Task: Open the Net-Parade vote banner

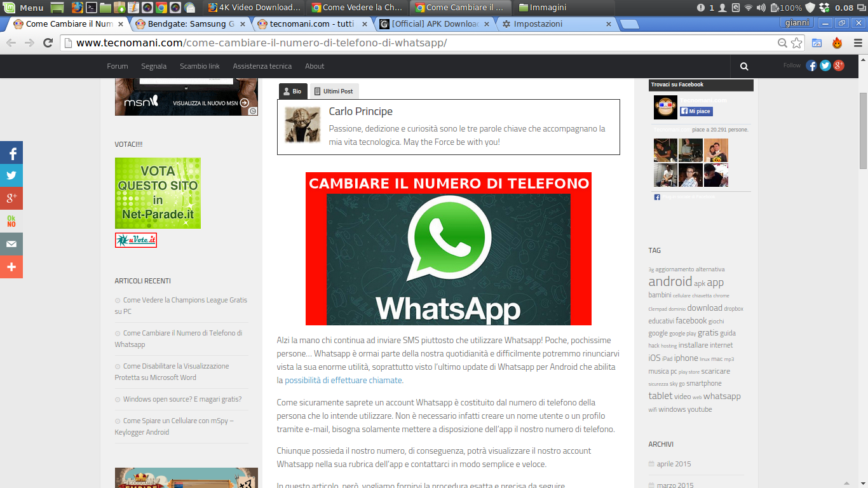Action: coord(158,193)
